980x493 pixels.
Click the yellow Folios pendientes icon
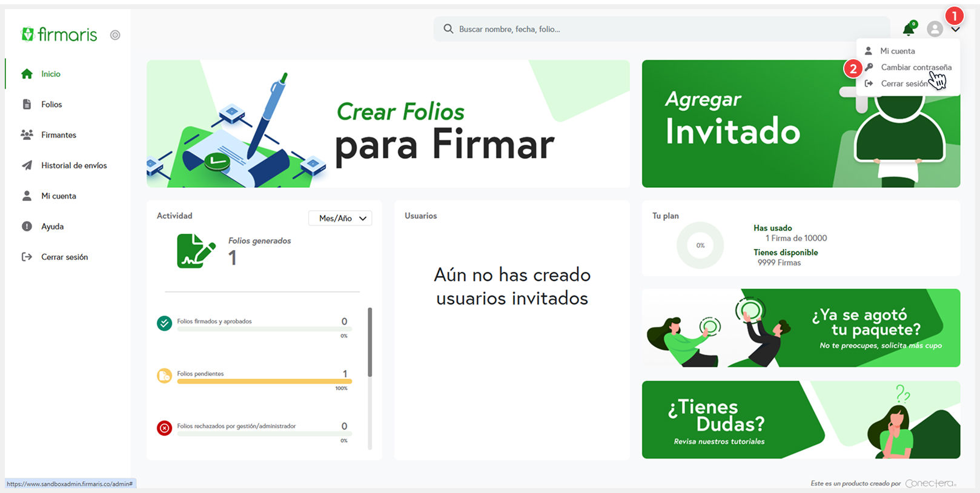(x=164, y=376)
